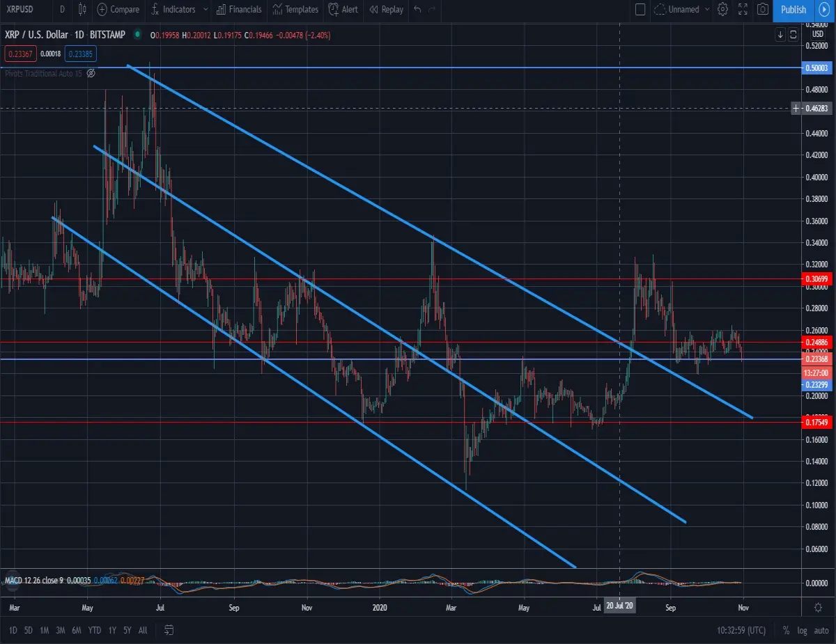Take a chart snapshot with camera icon

(763, 10)
